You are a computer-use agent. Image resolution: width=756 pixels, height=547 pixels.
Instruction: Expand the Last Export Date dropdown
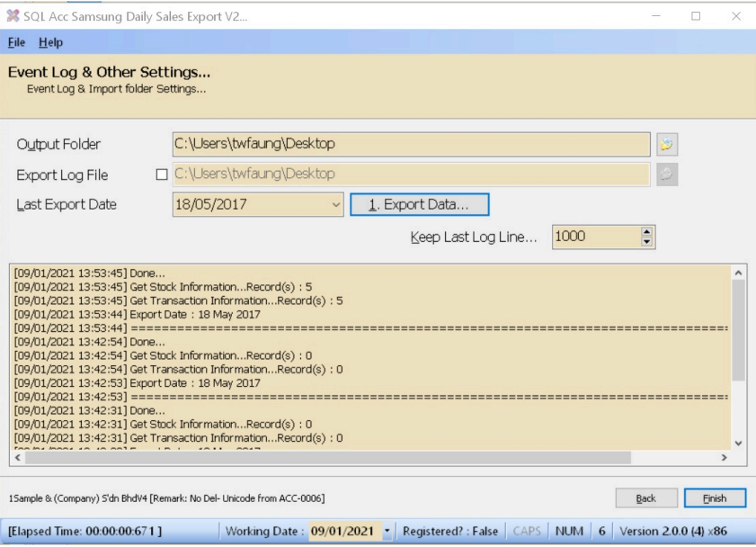[x=336, y=205]
